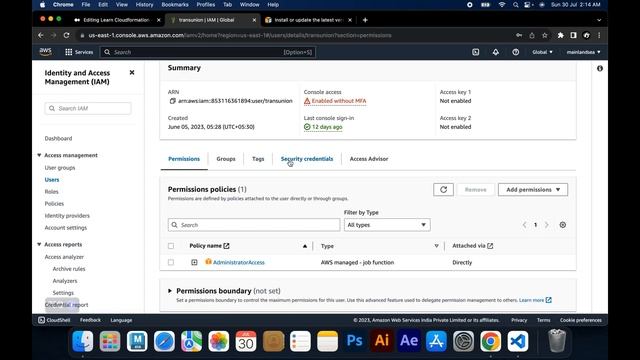Image resolution: width=640 pixels, height=360 pixels.
Task: Focus the Search IAM field
Action: (88, 108)
